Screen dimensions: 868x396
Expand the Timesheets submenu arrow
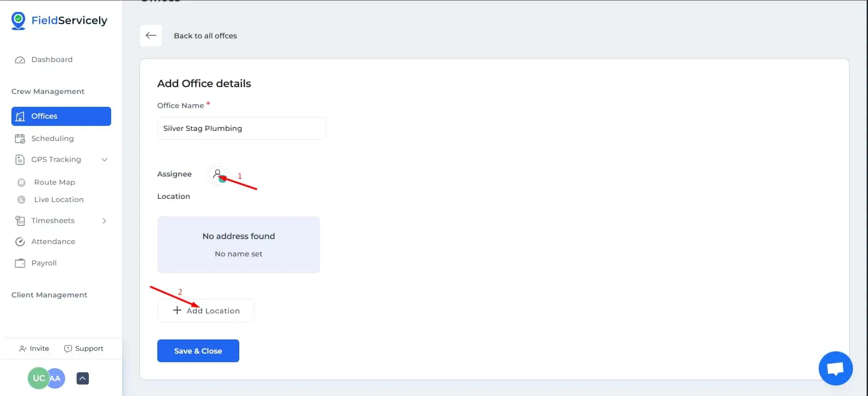coord(104,220)
